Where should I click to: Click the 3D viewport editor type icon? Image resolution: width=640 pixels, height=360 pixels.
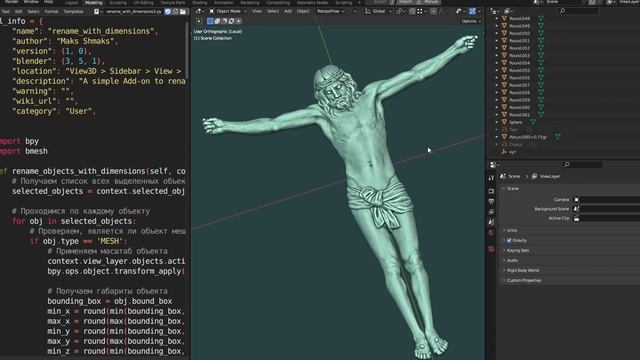(199, 11)
